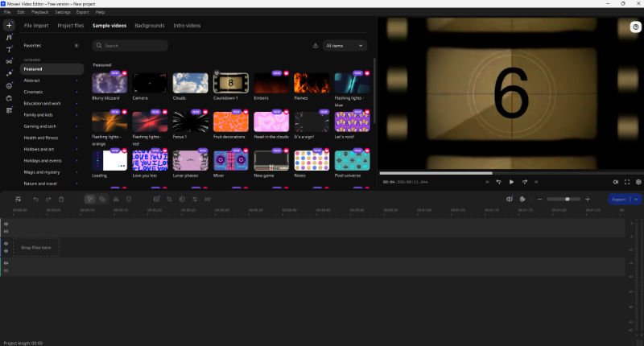Viewport: 644px width, 346px height.
Task: Click the Export button
Action: point(619,199)
